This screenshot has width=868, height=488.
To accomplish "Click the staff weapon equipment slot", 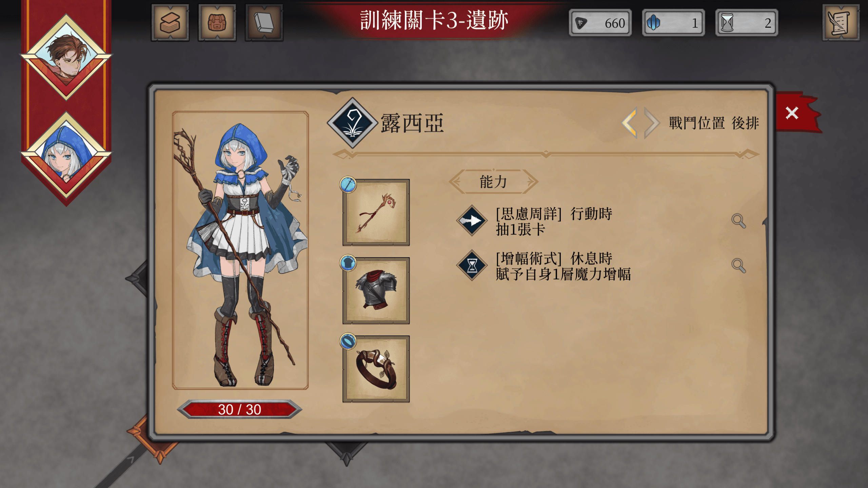I will pos(376,212).
